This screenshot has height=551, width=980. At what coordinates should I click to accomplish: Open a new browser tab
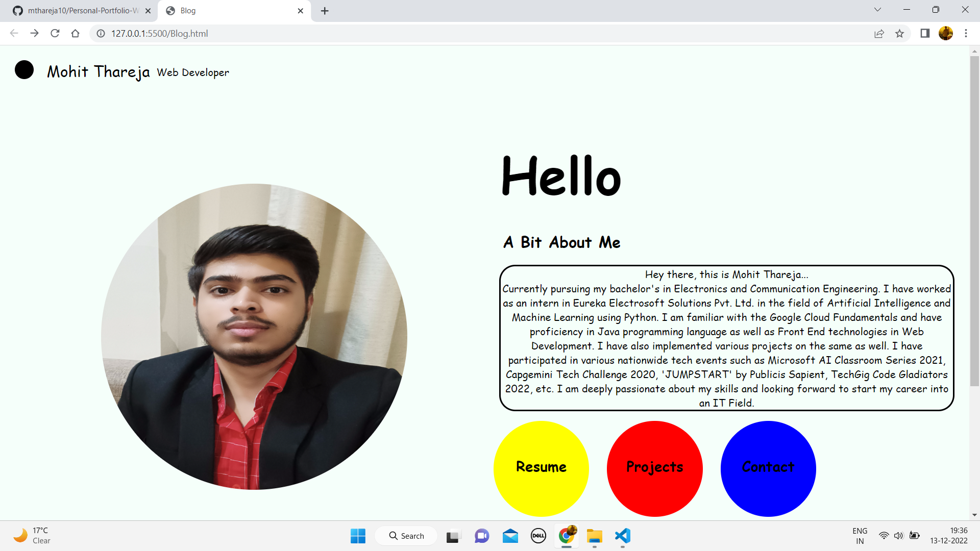[x=325, y=11]
